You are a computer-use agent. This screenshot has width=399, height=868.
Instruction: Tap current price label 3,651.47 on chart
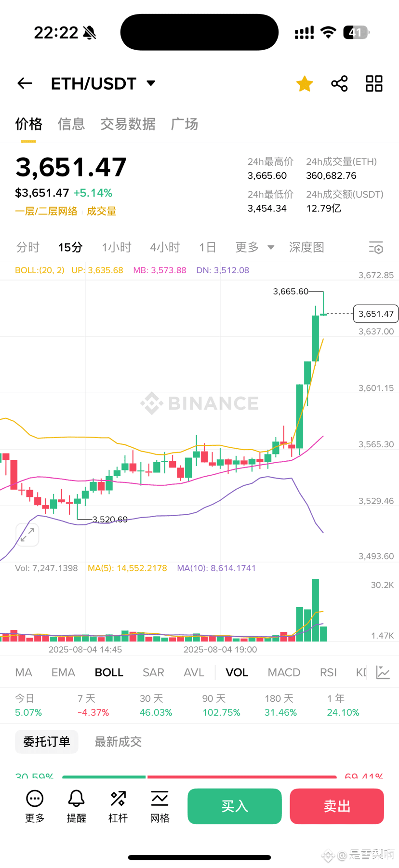pos(376,314)
